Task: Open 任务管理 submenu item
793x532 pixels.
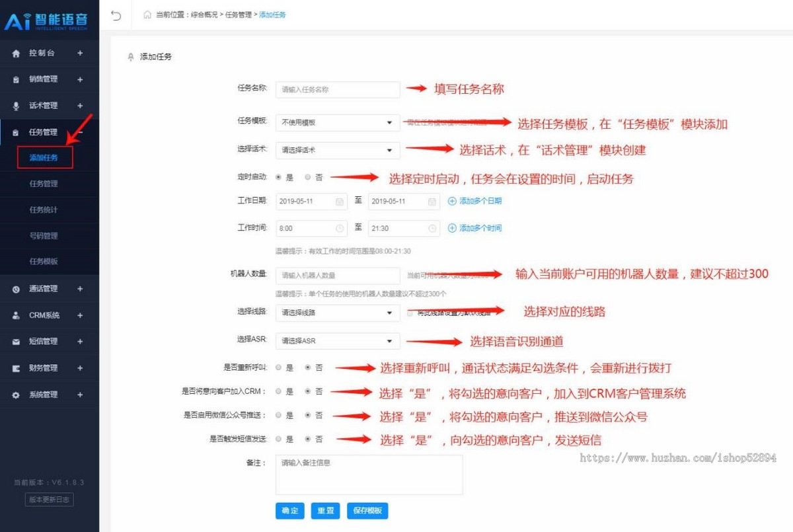Action: (x=44, y=184)
